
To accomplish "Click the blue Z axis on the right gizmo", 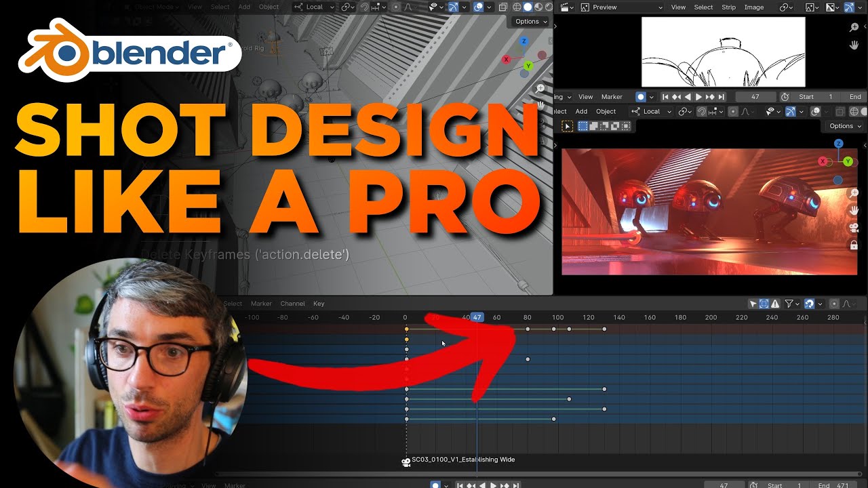I will 839,144.
